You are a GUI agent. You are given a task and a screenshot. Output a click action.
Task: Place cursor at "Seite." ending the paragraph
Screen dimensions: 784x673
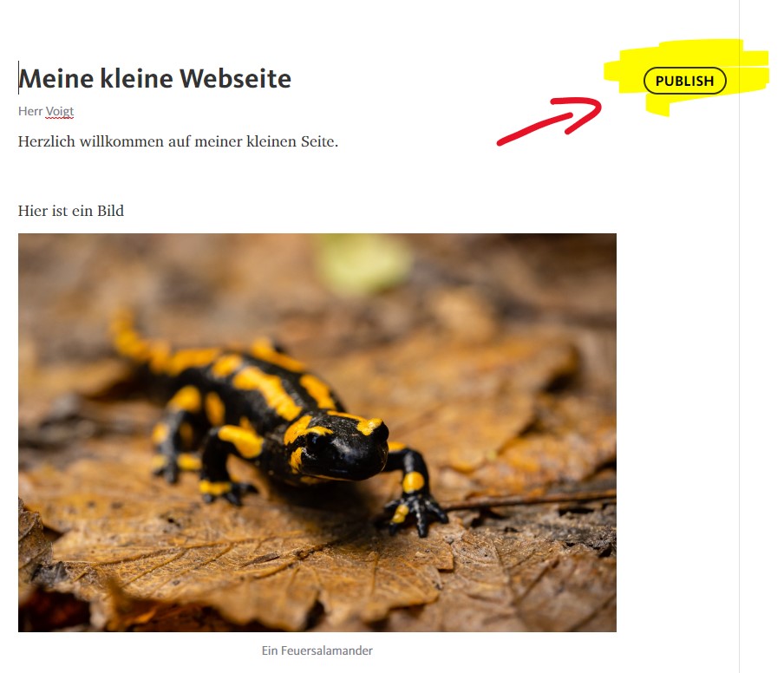319,141
